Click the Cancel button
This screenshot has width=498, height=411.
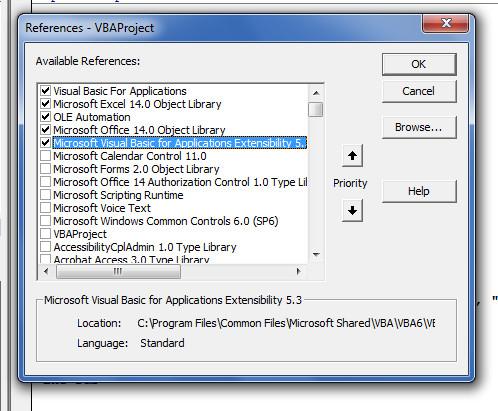point(419,91)
